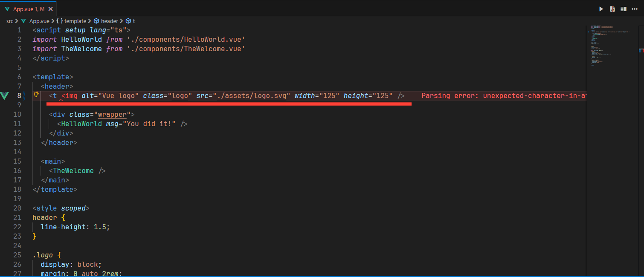Screen dimensions: 644x277
Task: Click the ./assets/logo.svg src value
Action: (x=253, y=96)
